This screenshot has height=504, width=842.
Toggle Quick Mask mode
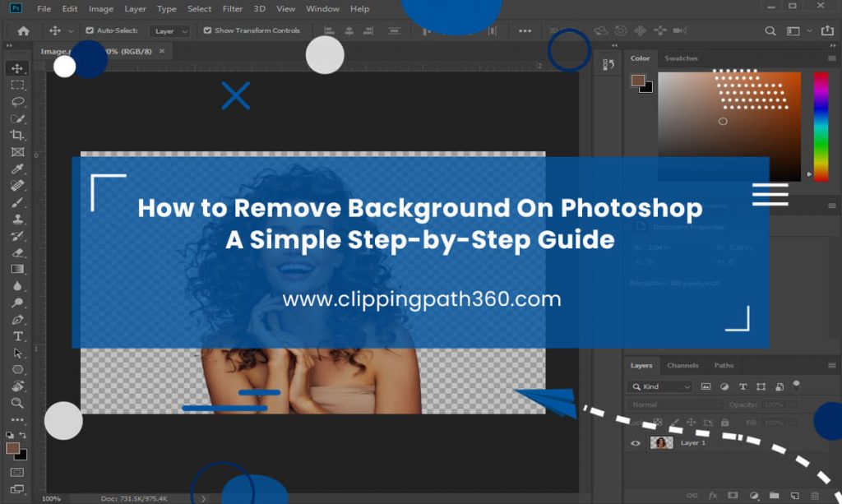(17, 472)
